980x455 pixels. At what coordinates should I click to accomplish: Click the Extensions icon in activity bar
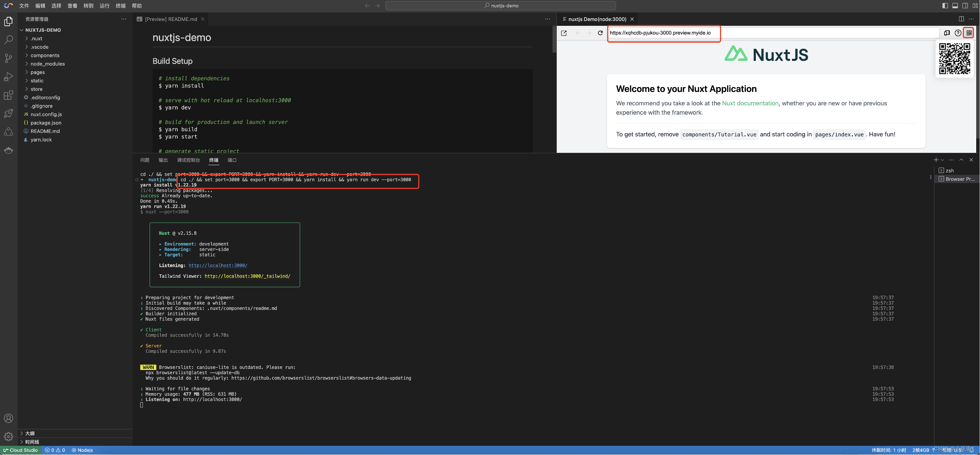[x=8, y=95]
